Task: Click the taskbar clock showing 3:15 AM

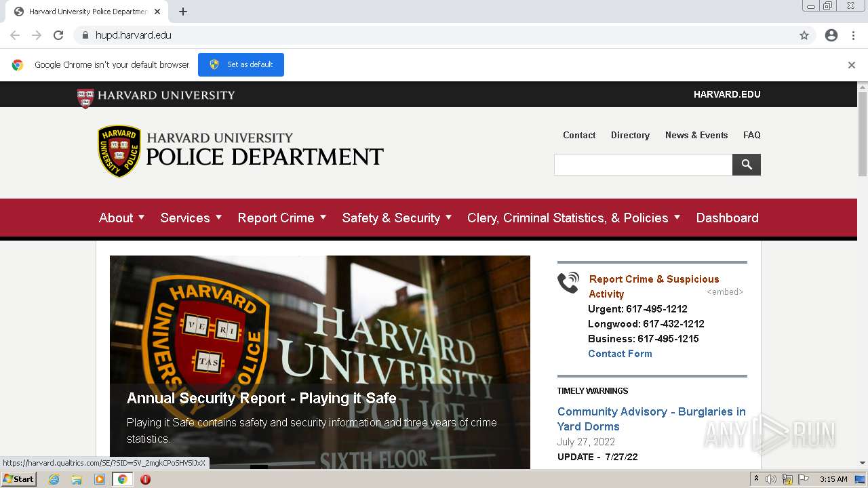Action: pyautogui.click(x=833, y=479)
